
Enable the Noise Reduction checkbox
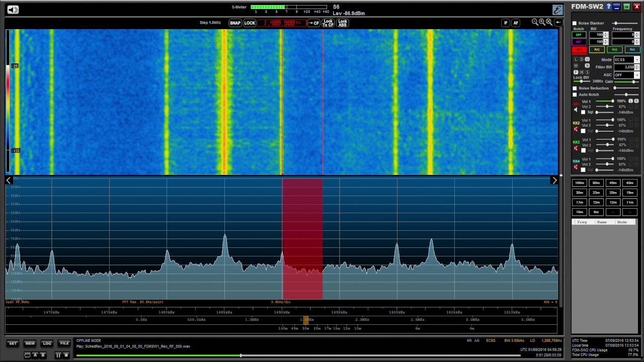pyautogui.click(x=575, y=88)
